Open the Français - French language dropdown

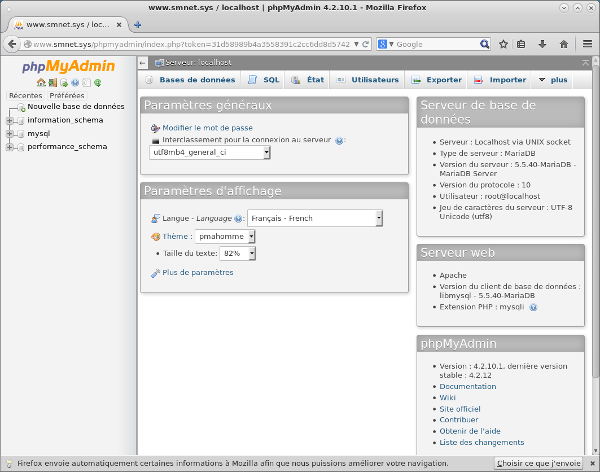tap(315, 218)
